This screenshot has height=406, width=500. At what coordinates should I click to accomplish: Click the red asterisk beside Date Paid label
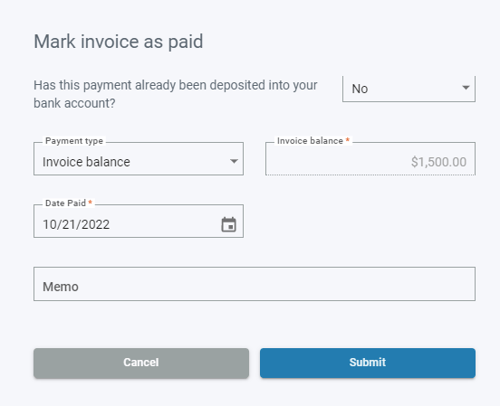click(x=90, y=202)
